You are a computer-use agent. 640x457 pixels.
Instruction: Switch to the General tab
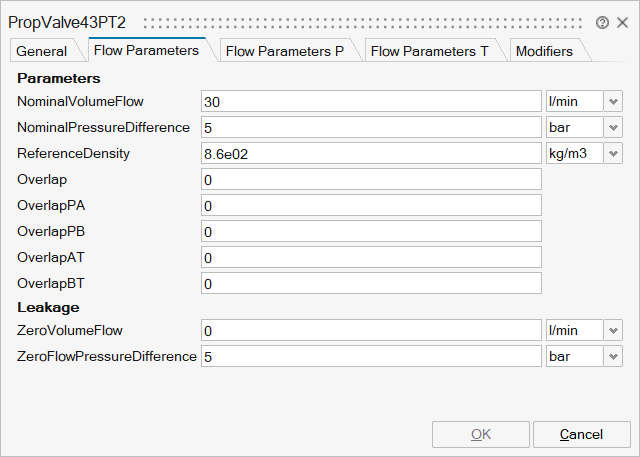tap(42, 51)
